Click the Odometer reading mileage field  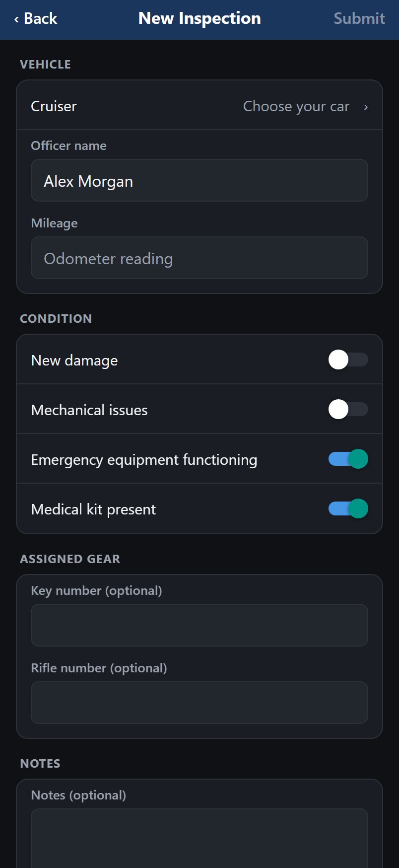point(199,258)
